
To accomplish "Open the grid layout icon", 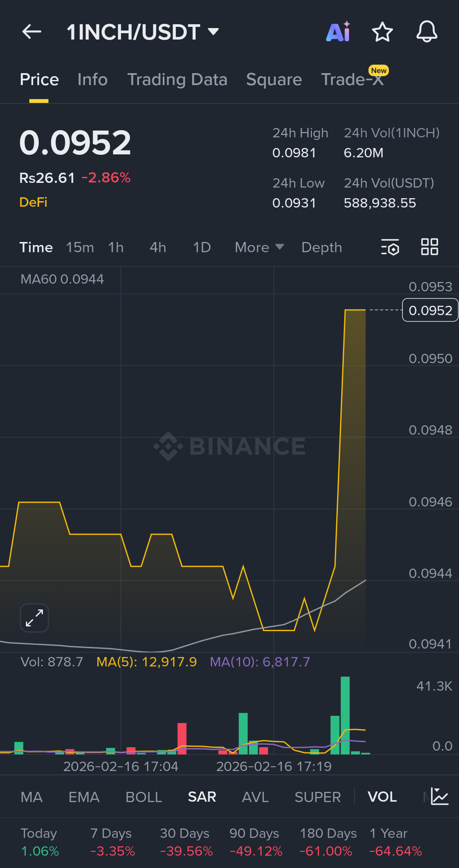I will coord(429,247).
